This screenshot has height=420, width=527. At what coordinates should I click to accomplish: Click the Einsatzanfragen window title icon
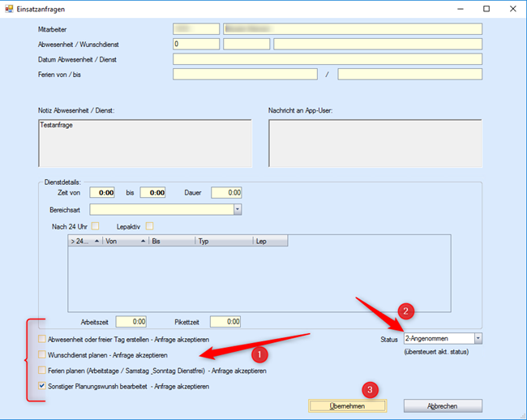(9, 8)
